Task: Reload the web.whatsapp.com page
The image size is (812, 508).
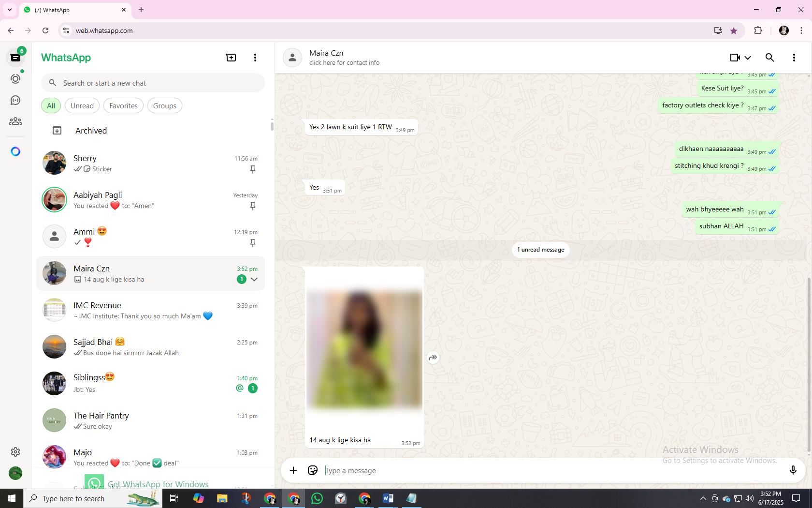Action: click(x=45, y=30)
